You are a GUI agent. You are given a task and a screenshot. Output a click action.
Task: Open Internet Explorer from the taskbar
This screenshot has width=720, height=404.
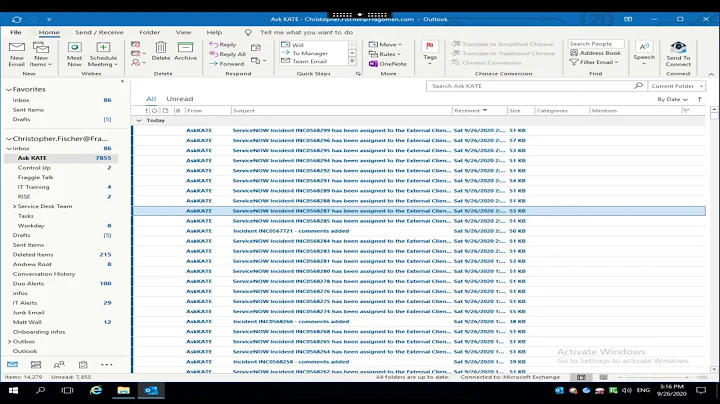pyautogui.click(x=96, y=391)
